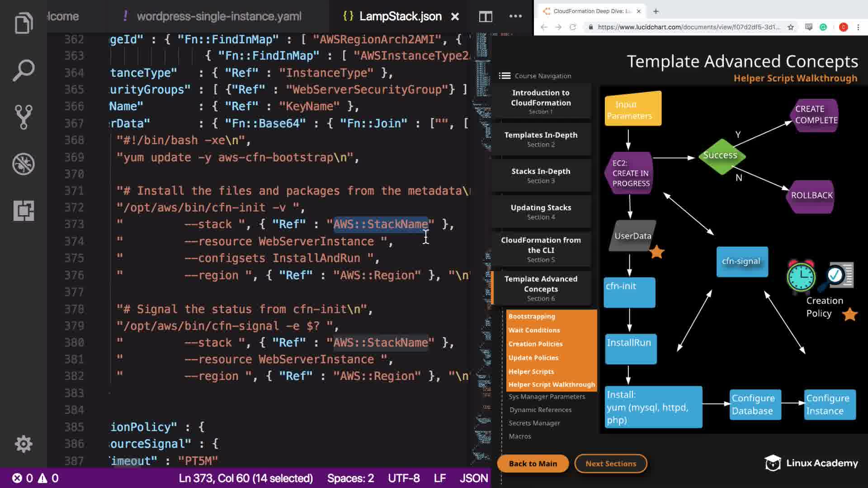Open the Search panel icon

coord(24,70)
